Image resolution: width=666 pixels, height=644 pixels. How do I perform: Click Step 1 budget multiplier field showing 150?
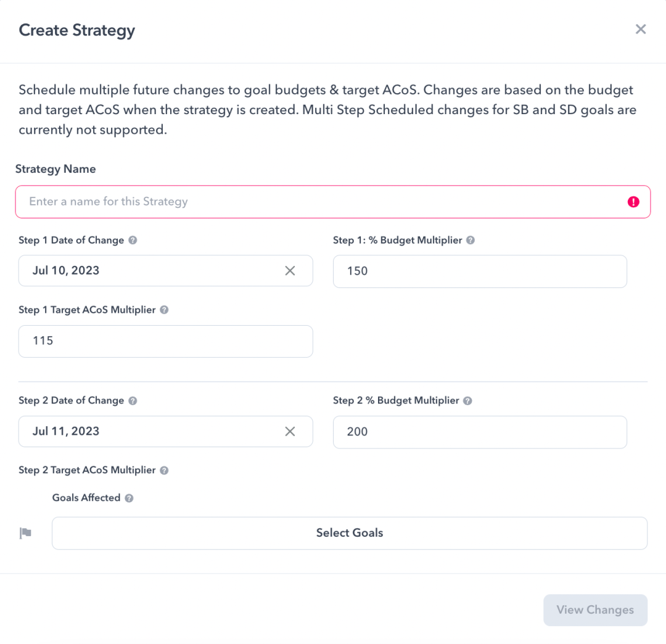click(480, 271)
